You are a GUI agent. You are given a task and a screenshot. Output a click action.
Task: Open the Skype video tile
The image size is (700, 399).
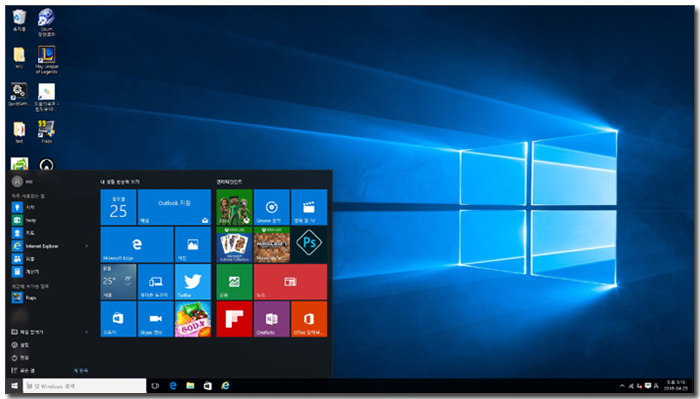[x=155, y=319]
